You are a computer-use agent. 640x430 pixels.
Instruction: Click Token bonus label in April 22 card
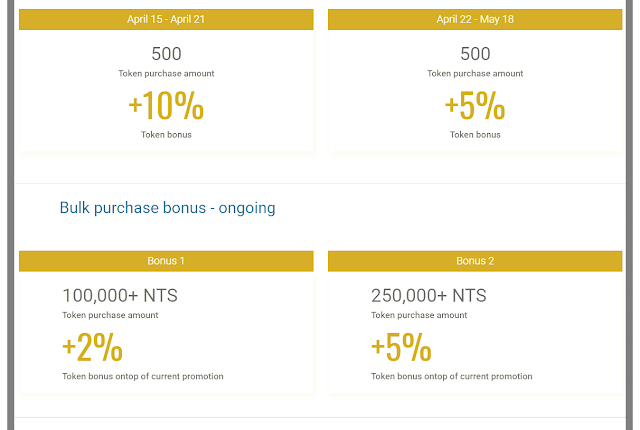pos(475,134)
